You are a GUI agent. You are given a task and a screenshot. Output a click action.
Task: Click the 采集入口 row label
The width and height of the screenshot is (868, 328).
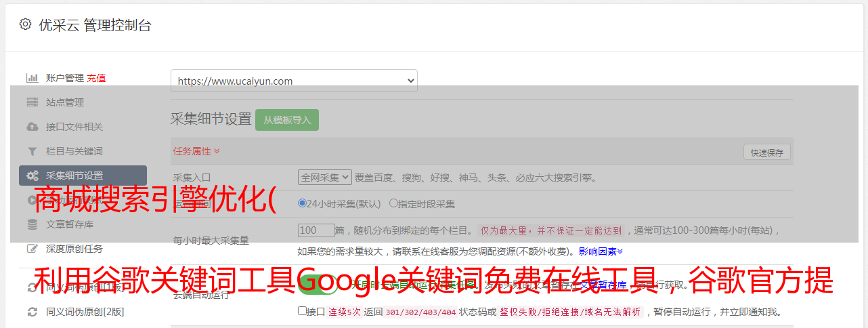click(192, 178)
